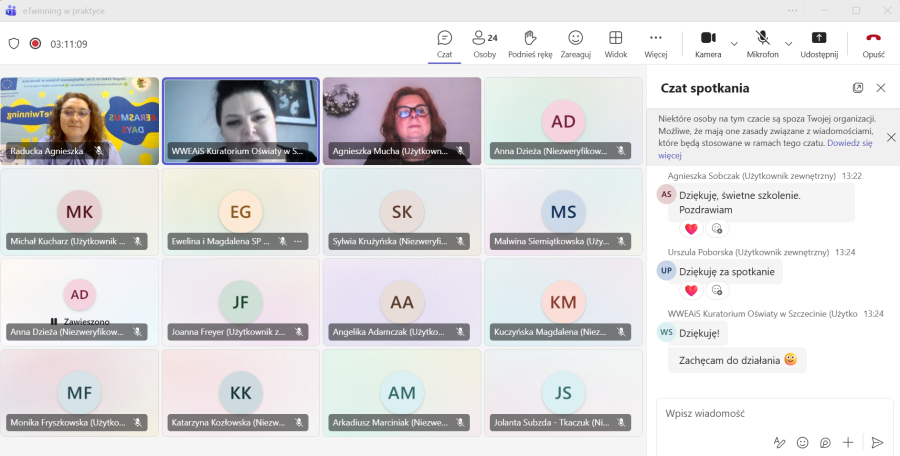Expand the microphone options arrow
This screenshot has width=900, height=456.
[x=788, y=44]
